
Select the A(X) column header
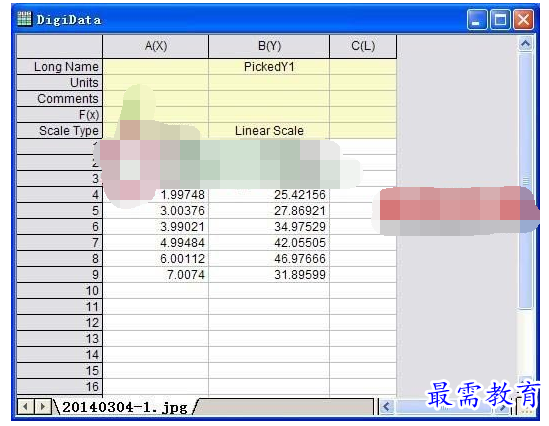tap(155, 46)
